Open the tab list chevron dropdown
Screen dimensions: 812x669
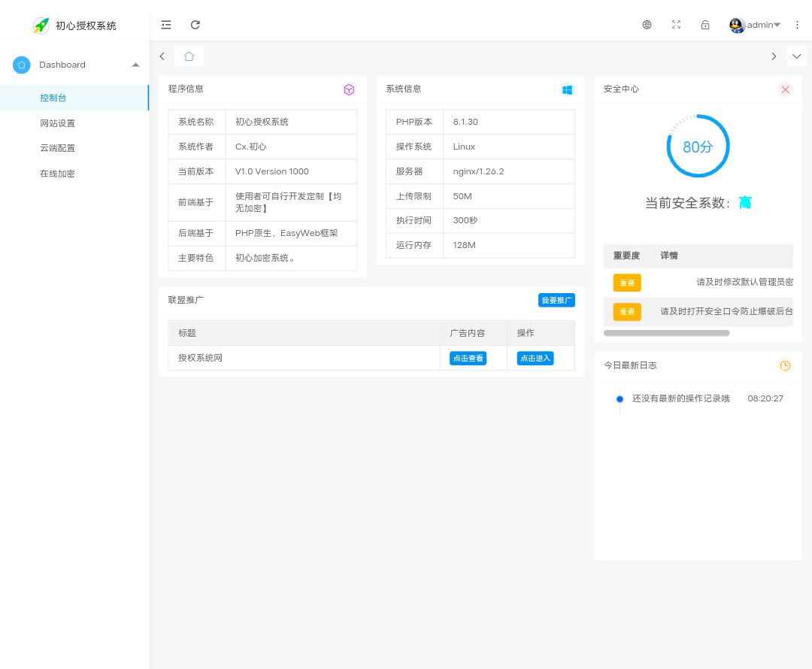click(796, 56)
